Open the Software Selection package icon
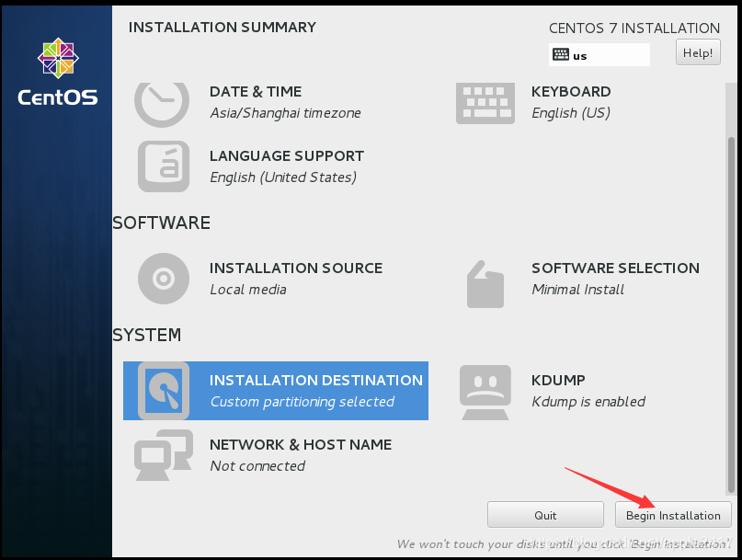This screenshot has width=742, height=560. 485,284
